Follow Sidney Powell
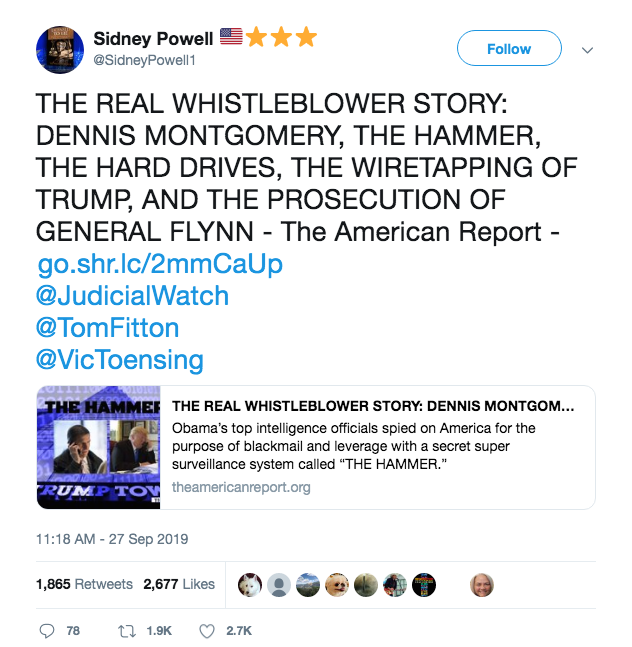Image resolution: width=632 pixels, height=647 pixels. click(x=509, y=48)
